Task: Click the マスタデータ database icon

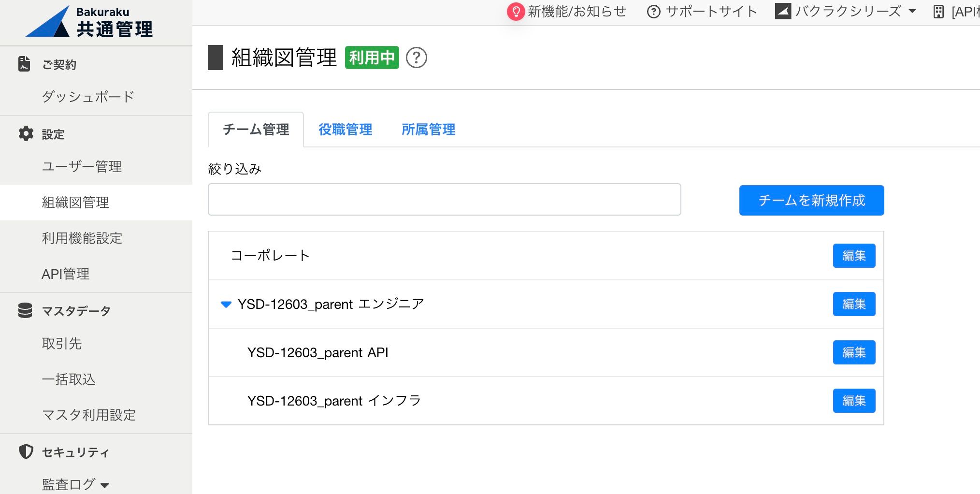Action: point(25,311)
